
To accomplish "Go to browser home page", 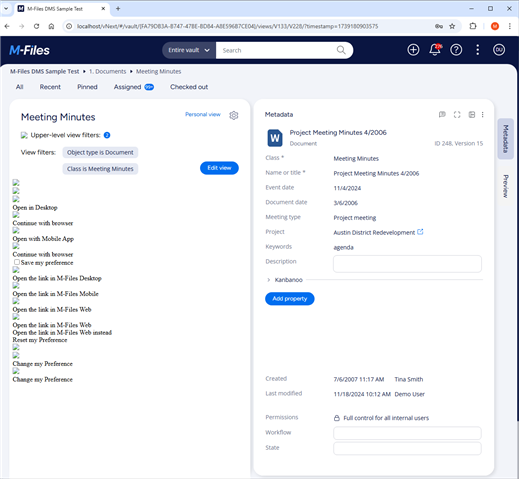I will [51, 26].
